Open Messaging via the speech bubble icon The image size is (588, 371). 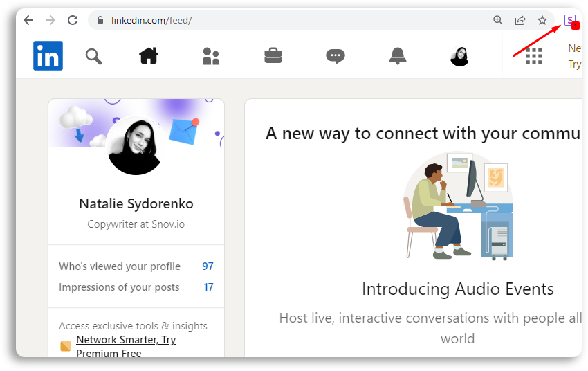336,57
